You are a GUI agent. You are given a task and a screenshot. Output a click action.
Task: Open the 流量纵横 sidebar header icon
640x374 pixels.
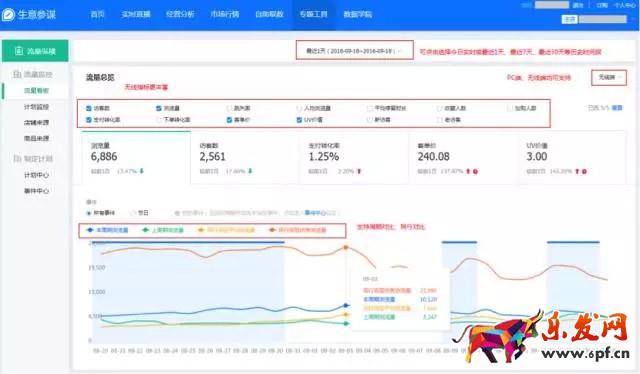tap(19, 51)
